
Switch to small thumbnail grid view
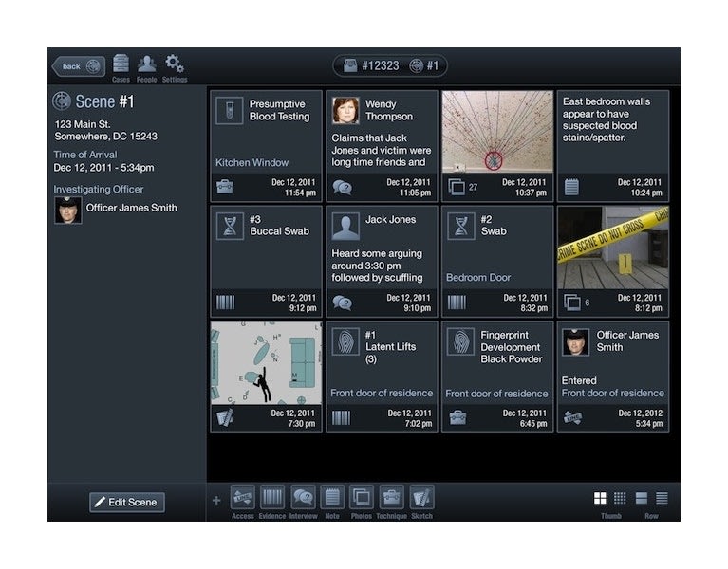coord(620,498)
